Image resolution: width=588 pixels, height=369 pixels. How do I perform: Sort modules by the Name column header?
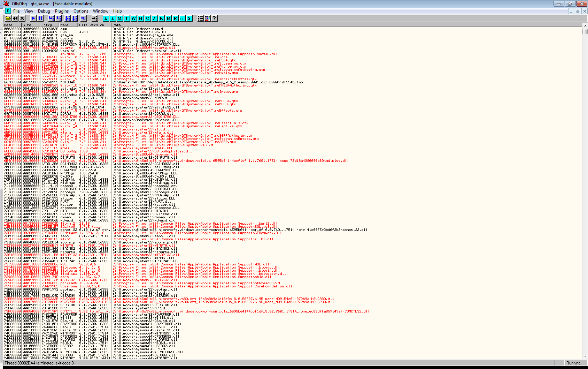pyautogui.click(x=68, y=25)
